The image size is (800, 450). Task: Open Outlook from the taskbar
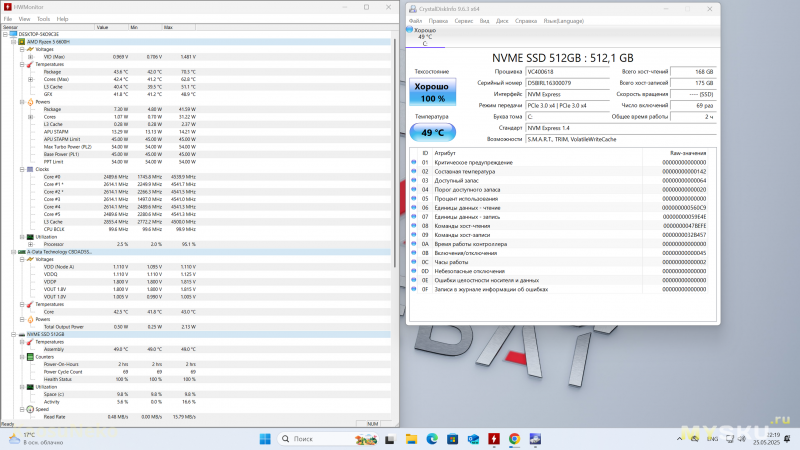pos(473,439)
